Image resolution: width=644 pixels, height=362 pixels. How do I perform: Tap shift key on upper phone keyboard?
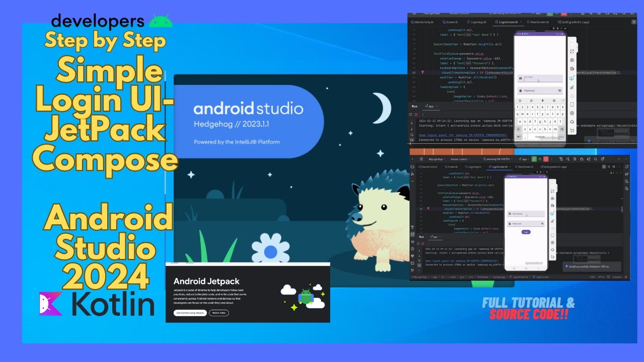(518, 129)
